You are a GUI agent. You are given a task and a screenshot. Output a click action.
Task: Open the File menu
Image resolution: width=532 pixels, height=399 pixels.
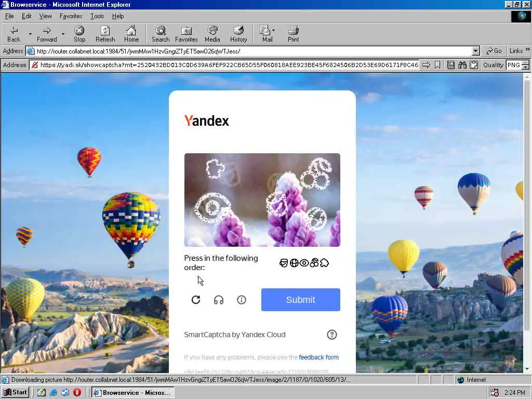[9, 16]
